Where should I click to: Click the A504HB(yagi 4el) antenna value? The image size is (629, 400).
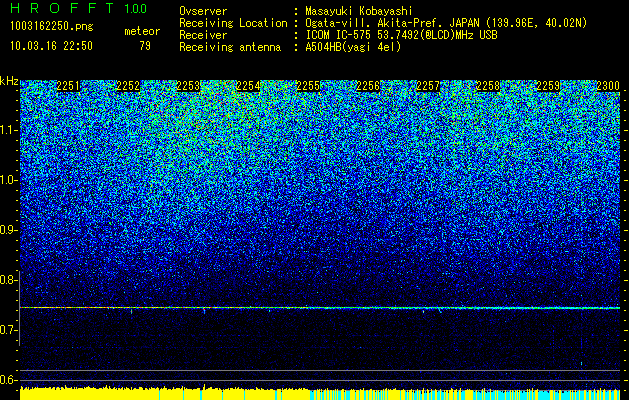point(353,47)
